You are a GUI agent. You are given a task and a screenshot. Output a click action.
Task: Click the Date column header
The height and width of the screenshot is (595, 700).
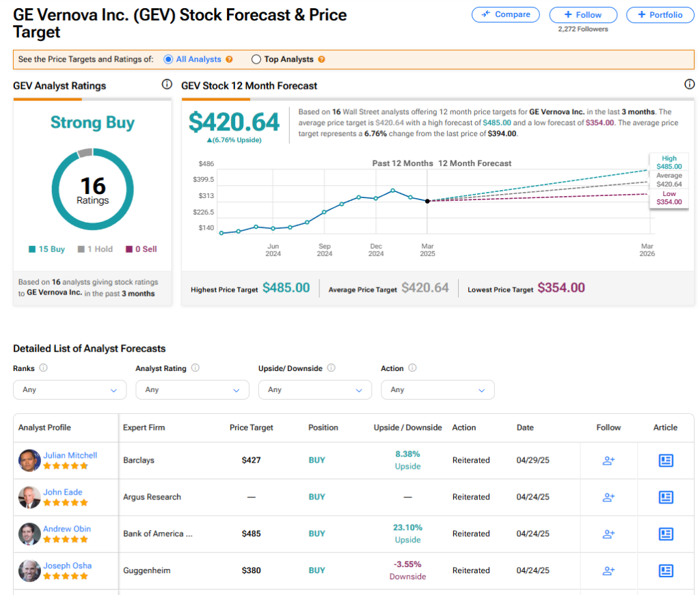coord(525,428)
